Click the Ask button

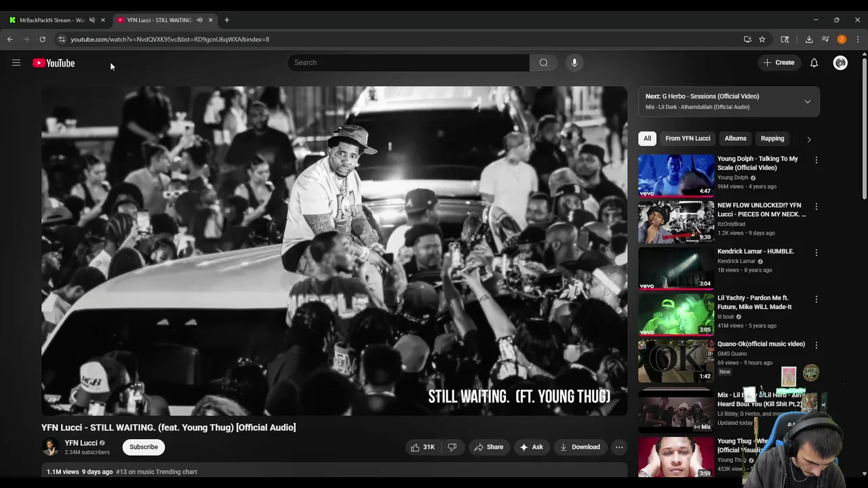(531, 447)
